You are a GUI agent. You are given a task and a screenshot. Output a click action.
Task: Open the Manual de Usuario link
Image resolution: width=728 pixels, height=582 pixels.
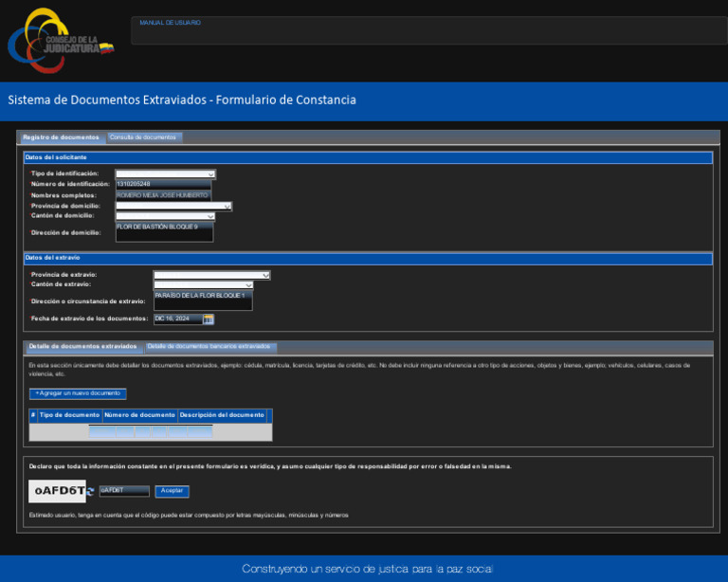tap(171, 23)
